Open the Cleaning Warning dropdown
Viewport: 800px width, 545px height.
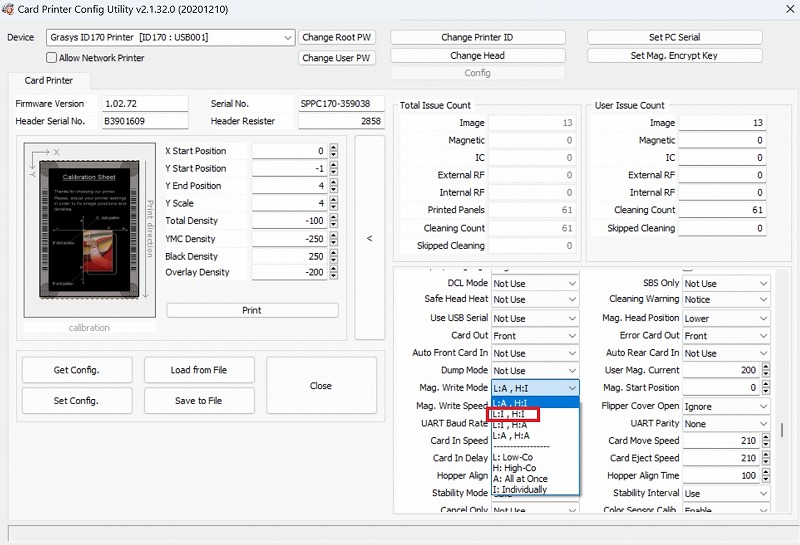point(726,300)
